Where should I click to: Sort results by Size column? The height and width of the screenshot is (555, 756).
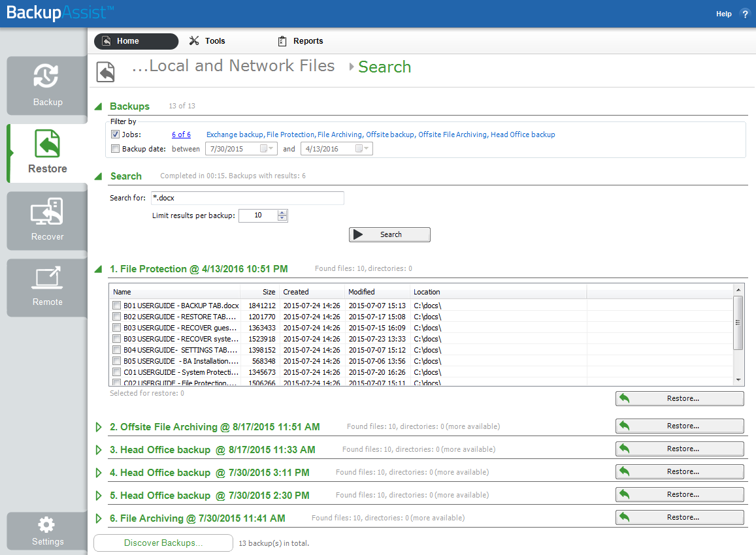pyautogui.click(x=260, y=292)
